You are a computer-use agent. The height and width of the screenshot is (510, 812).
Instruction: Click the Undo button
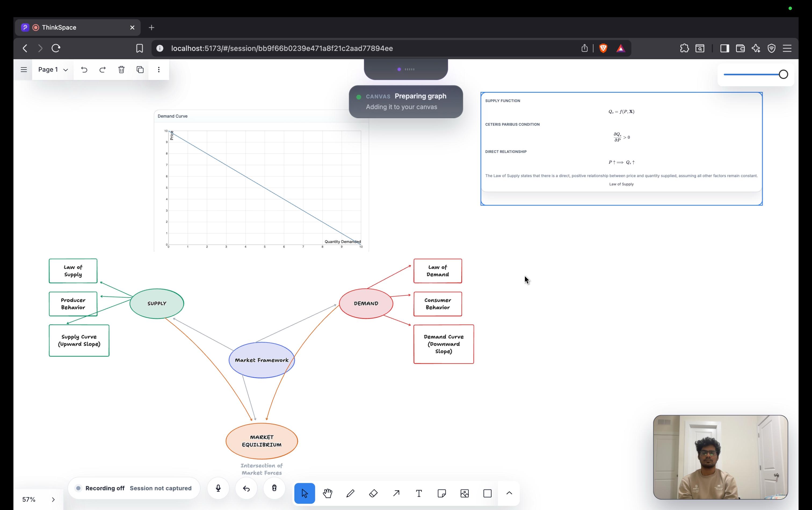(x=84, y=70)
